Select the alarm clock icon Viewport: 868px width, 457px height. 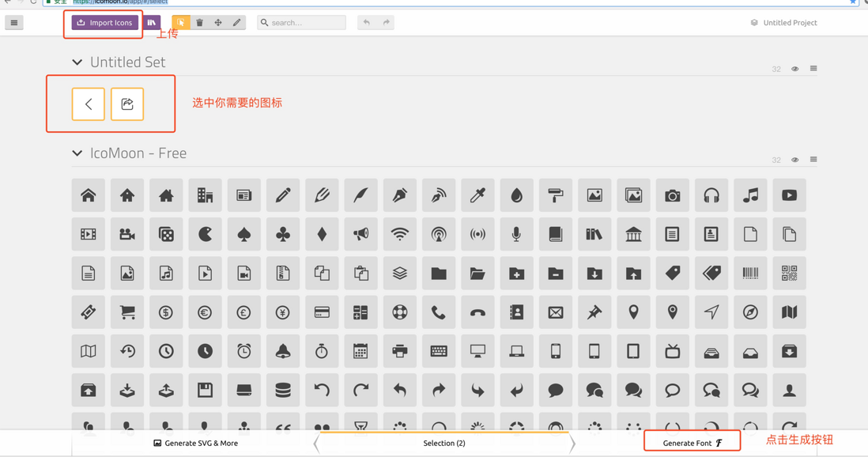(x=244, y=351)
